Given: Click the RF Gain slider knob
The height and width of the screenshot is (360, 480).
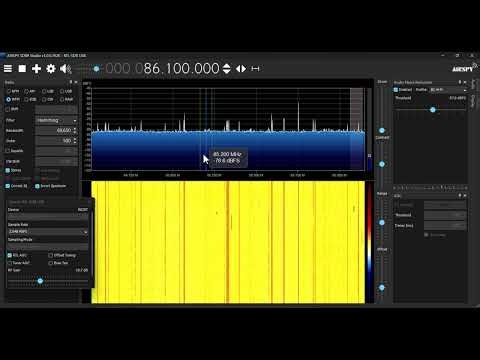Looking at the screenshot, I should [x=40, y=281].
